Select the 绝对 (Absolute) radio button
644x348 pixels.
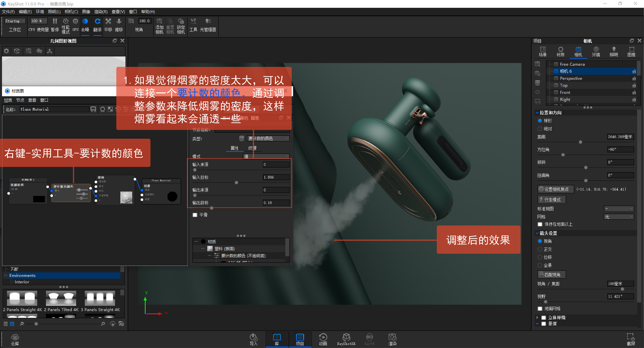(x=540, y=129)
